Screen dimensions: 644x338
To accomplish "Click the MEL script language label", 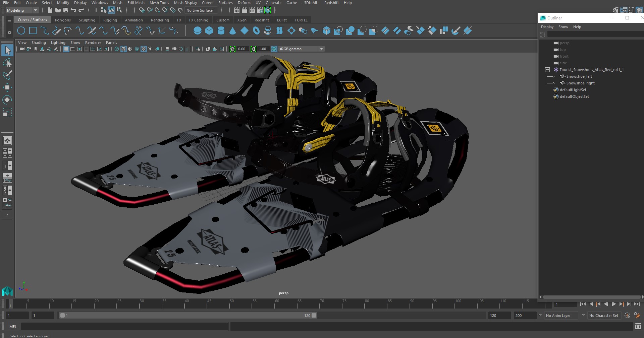I will tap(13, 327).
